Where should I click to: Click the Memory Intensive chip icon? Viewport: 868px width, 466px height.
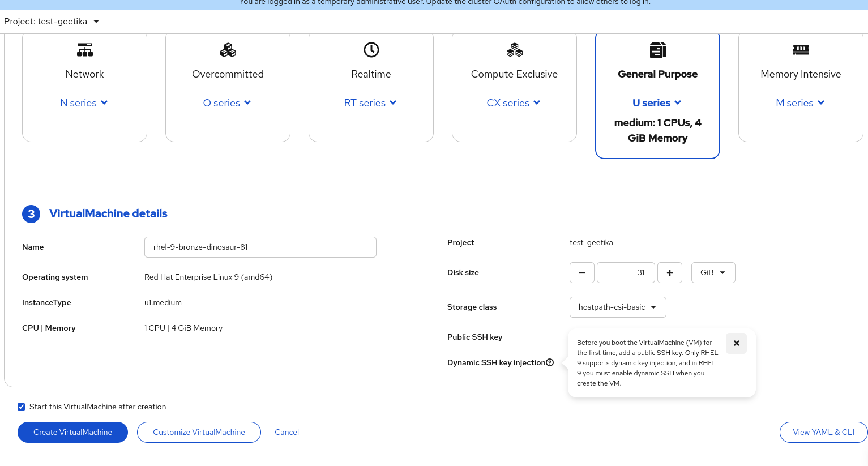pyautogui.click(x=801, y=50)
